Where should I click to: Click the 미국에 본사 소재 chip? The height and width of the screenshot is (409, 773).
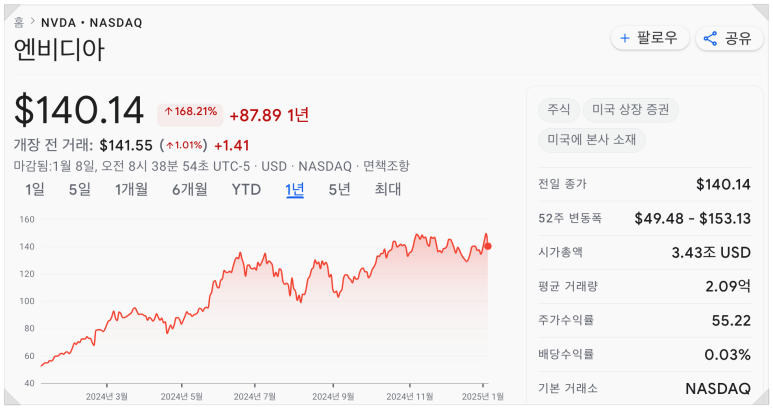(592, 140)
